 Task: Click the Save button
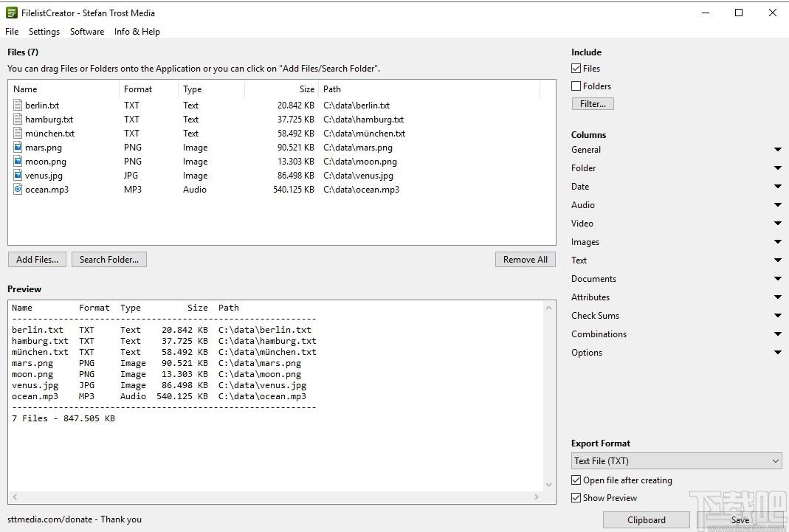pyautogui.click(x=740, y=520)
